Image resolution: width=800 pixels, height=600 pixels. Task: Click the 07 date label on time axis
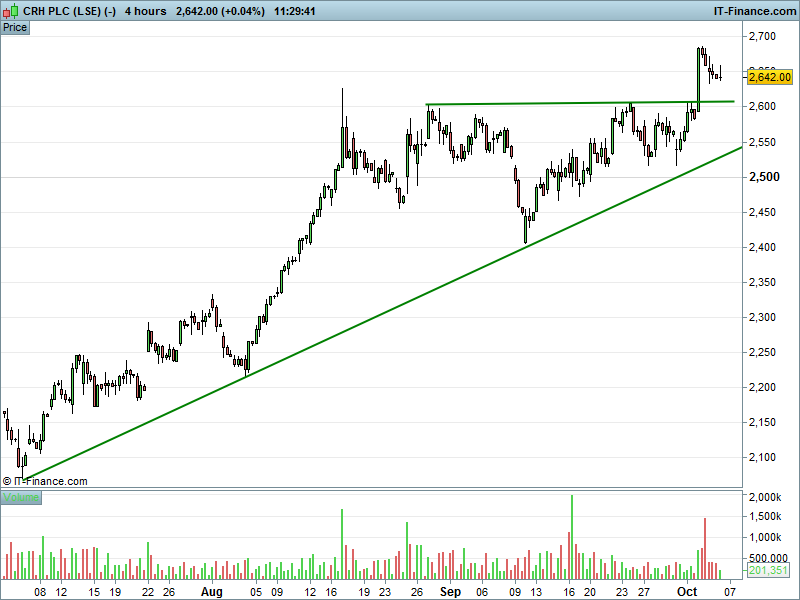[x=730, y=592]
